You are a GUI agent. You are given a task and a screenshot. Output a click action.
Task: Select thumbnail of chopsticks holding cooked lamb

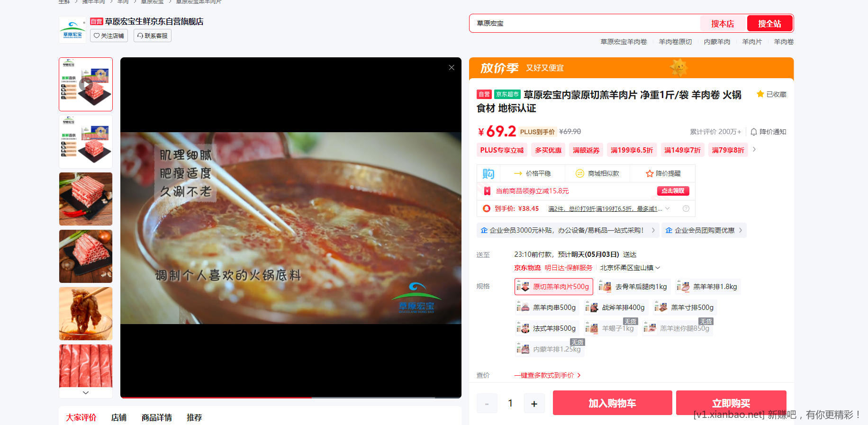click(86, 314)
